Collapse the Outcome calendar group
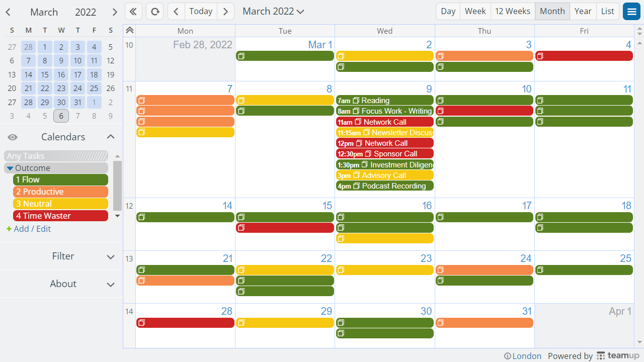 click(x=10, y=168)
